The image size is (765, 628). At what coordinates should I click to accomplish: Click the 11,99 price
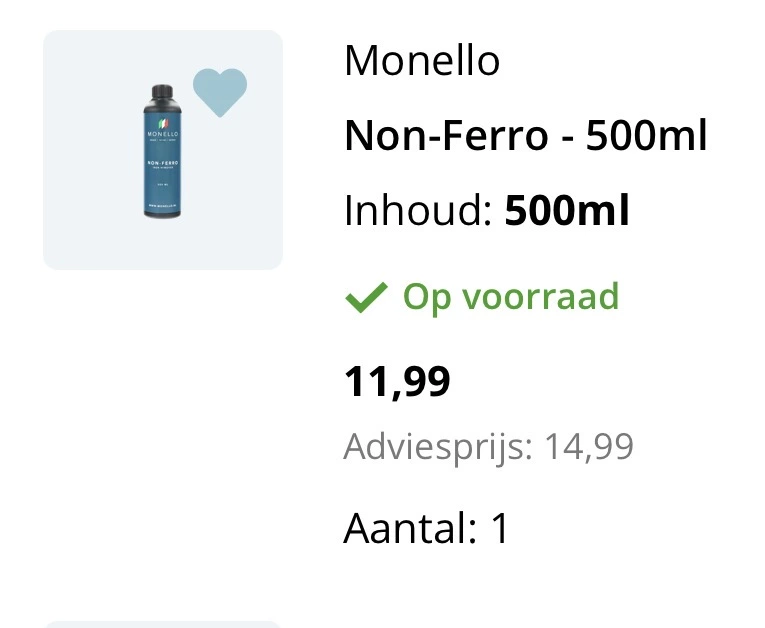(x=397, y=381)
